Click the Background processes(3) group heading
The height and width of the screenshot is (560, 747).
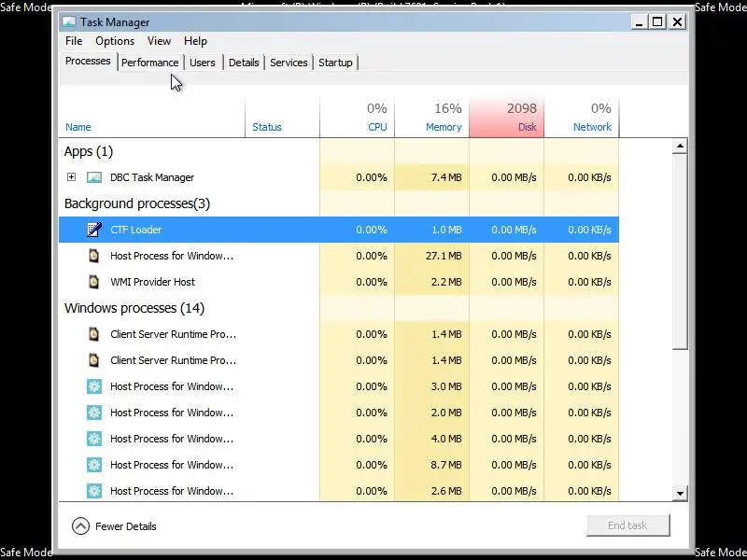coord(137,203)
